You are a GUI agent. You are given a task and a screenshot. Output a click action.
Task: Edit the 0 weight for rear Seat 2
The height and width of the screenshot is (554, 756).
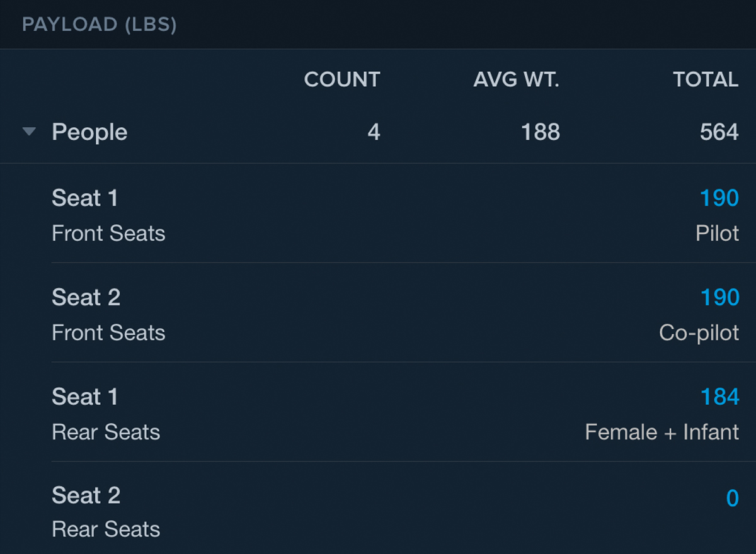(732, 498)
